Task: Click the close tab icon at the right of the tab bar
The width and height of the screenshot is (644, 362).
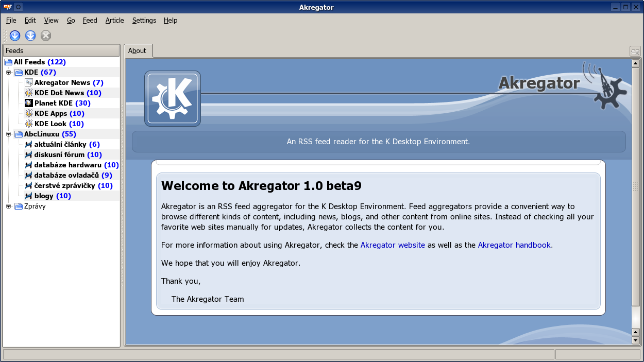Action: tap(635, 51)
